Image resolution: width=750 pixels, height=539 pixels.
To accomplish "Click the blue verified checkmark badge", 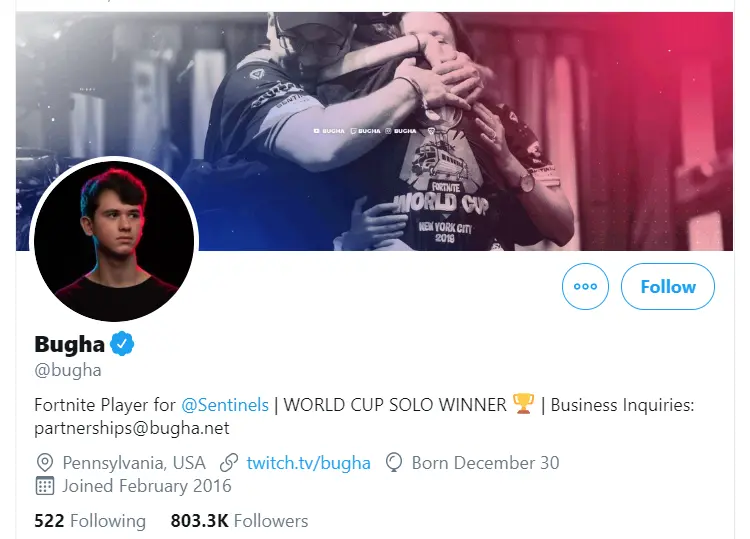I will 122,344.
